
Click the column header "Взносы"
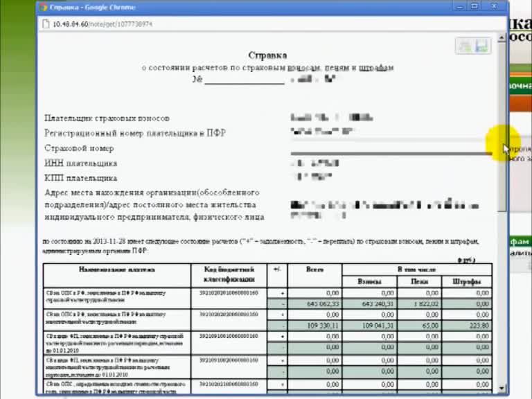[x=369, y=282]
